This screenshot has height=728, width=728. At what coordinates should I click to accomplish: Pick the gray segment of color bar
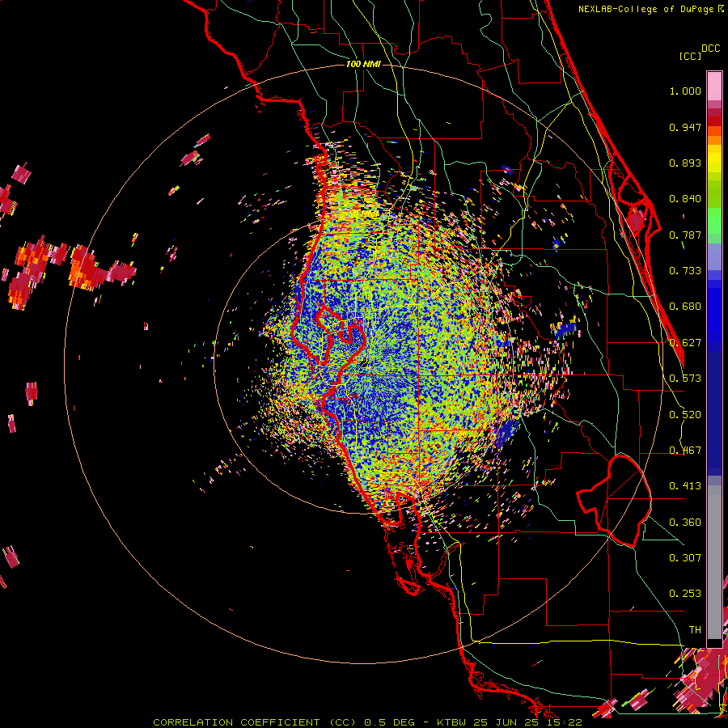714,562
